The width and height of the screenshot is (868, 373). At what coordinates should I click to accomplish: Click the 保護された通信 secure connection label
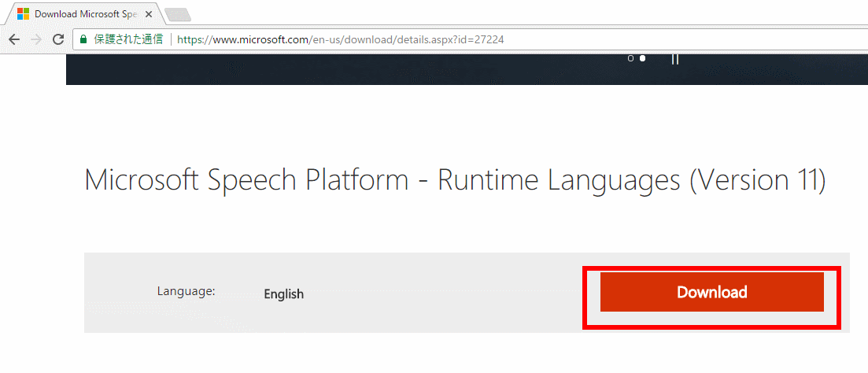(127, 39)
